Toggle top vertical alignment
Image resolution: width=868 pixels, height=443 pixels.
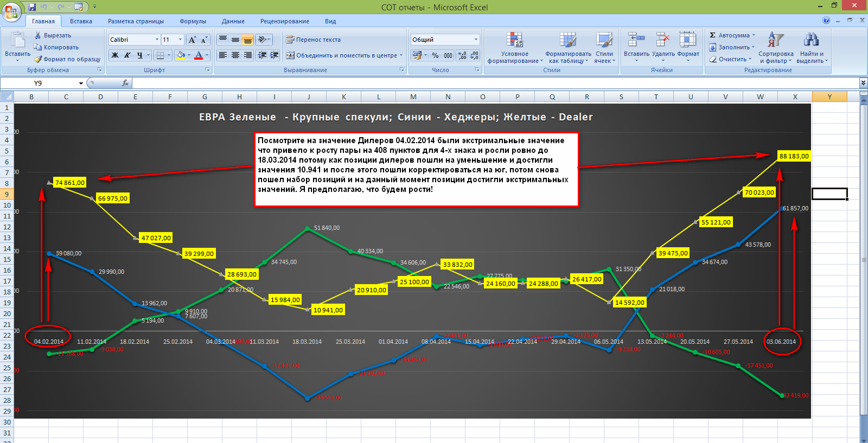coord(222,40)
